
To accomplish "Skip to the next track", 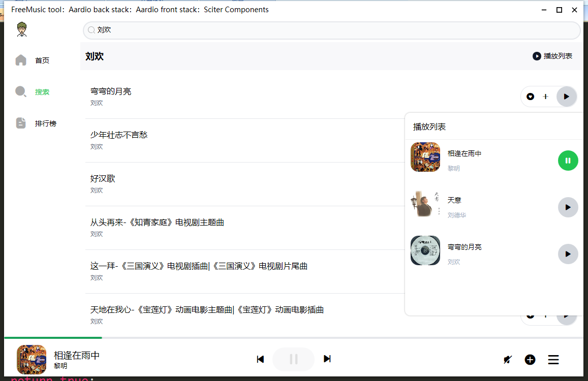I will click(327, 359).
